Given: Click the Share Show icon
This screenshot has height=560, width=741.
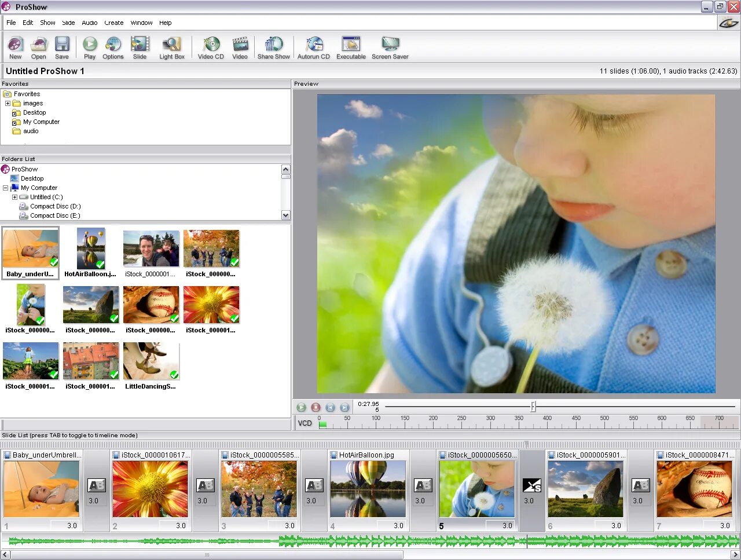Looking at the screenshot, I should pos(274,47).
